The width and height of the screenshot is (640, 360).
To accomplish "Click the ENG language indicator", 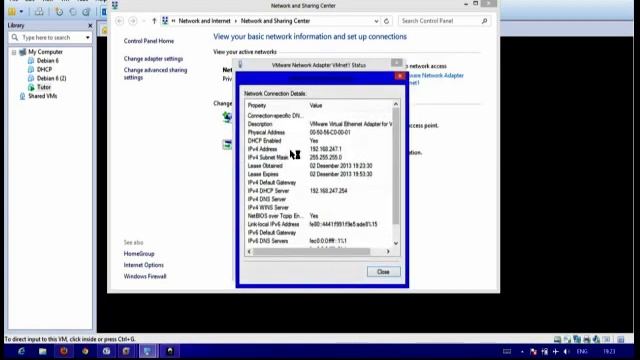I will pyautogui.click(x=582, y=352).
